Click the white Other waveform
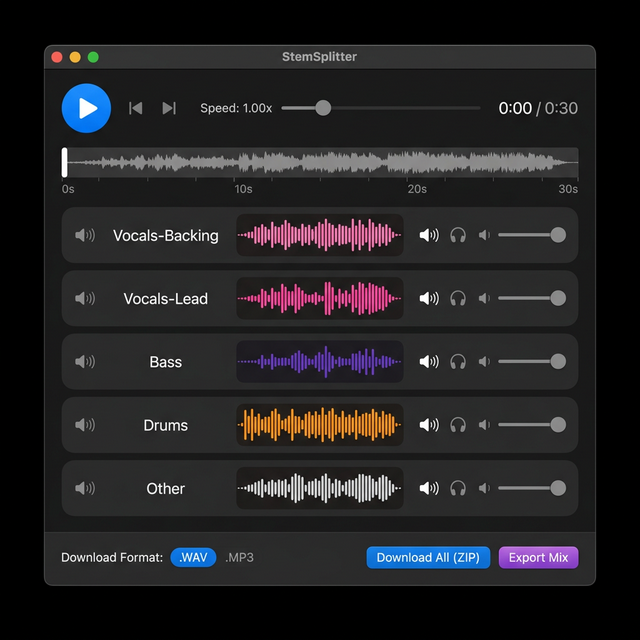This screenshot has width=640, height=640. (320, 488)
